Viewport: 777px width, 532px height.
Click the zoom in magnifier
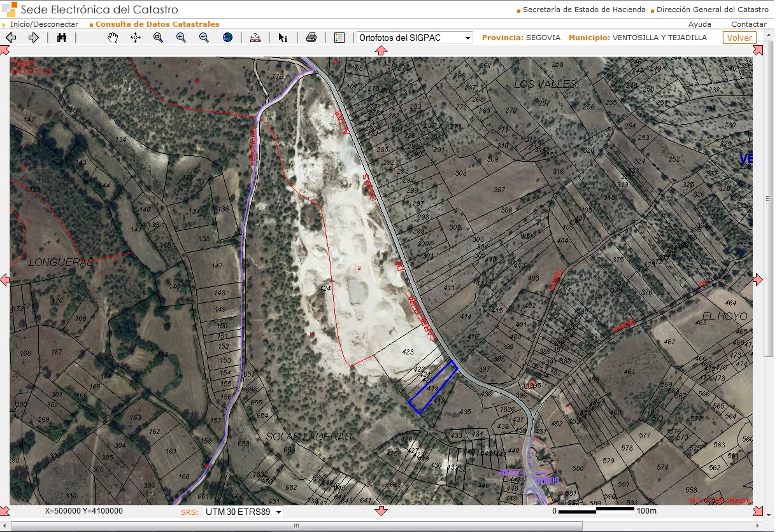tap(182, 38)
